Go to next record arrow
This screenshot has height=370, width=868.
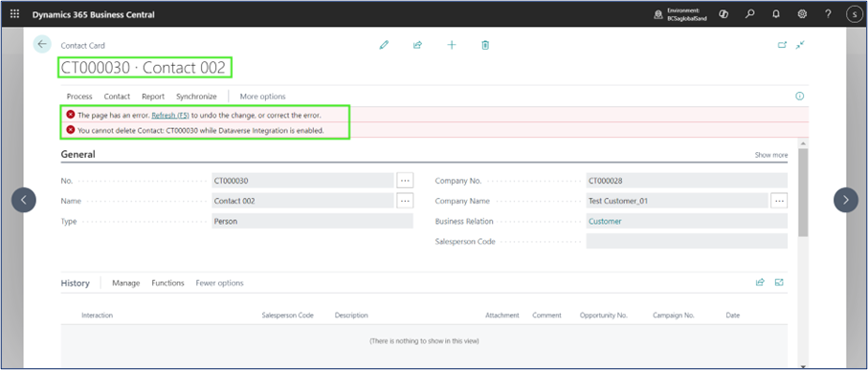846,200
